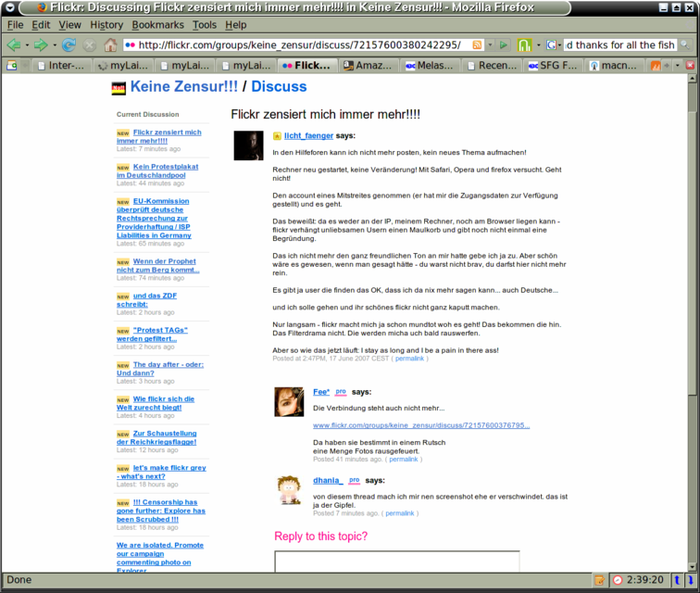Open the Bookmarks menu
The width and height of the screenshot is (700, 593).
point(157,25)
